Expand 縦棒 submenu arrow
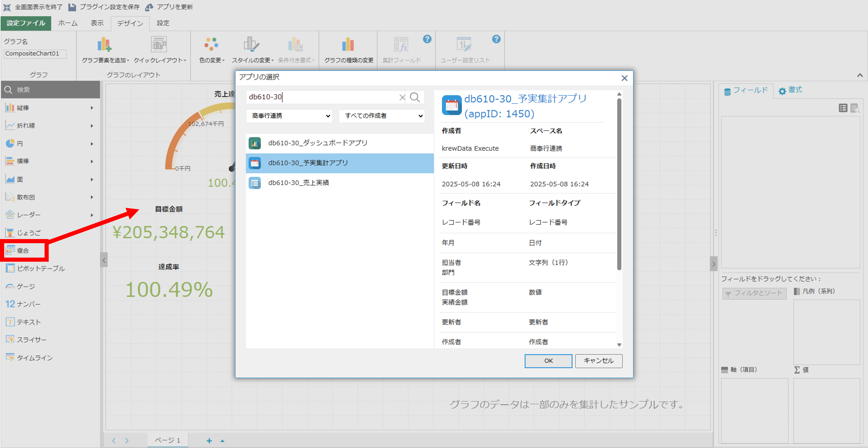Screen dimensions: 868x448 tap(92, 108)
